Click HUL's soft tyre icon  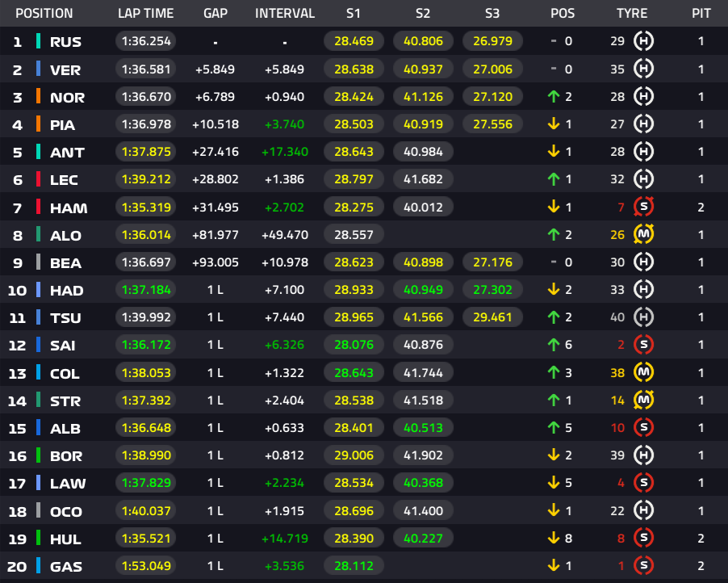point(643,538)
